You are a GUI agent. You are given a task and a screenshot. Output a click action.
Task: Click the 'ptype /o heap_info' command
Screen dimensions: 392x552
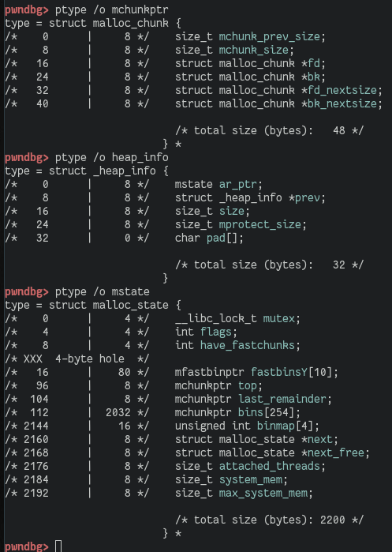[x=111, y=157]
